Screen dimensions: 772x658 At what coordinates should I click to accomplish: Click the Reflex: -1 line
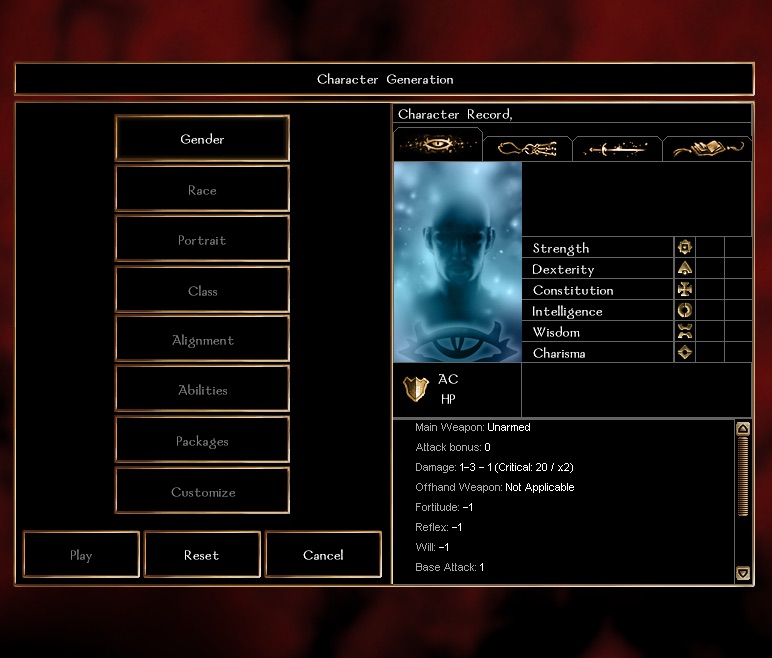click(439, 527)
